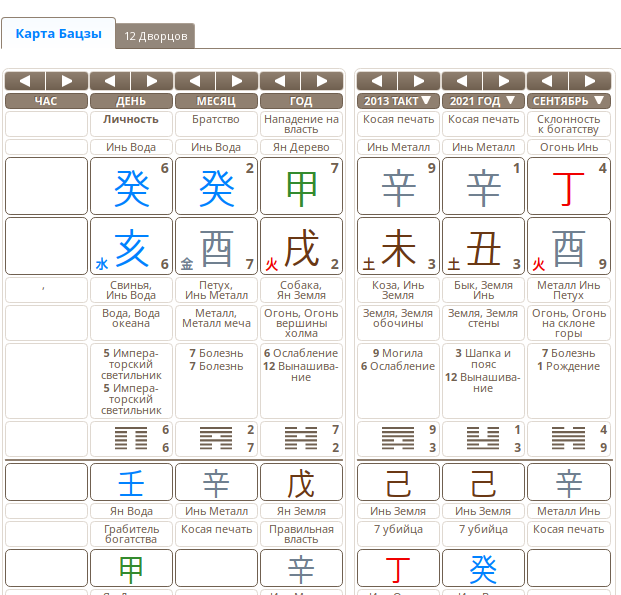The height and width of the screenshot is (595, 621).
Task: Click the МЕСЯЦ column header
Action: pos(216,101)
